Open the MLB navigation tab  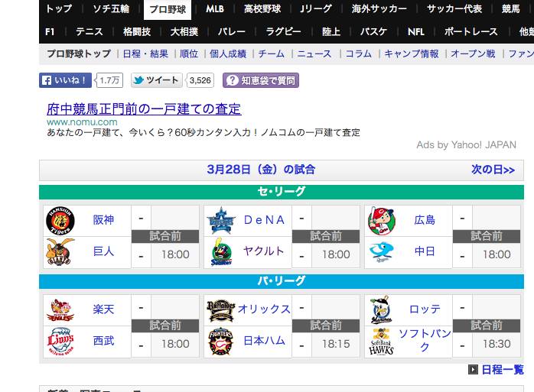[215, 9]
